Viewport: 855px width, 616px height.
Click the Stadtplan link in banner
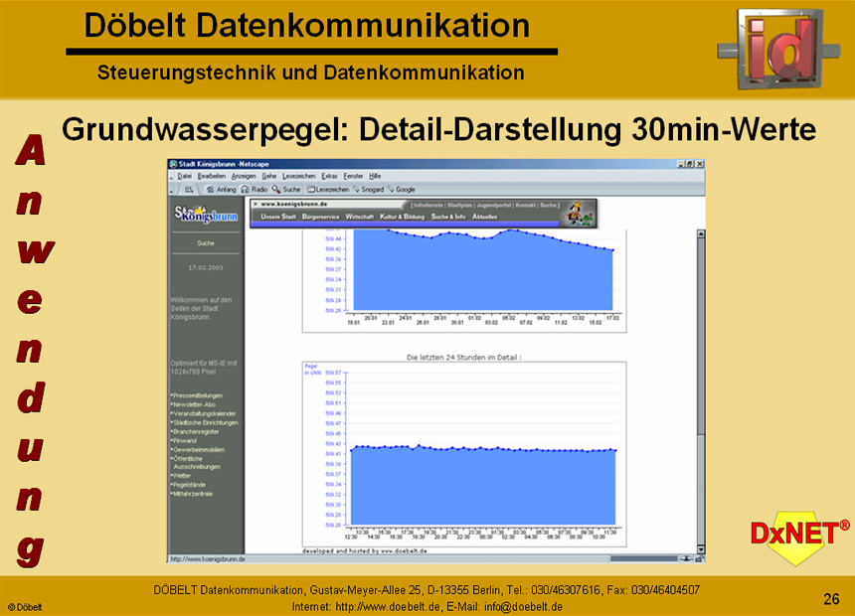point(460,205)
